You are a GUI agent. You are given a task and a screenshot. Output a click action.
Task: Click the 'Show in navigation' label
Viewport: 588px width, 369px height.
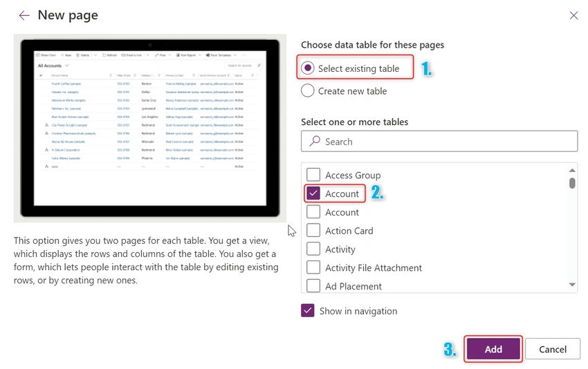click(358, 311)
